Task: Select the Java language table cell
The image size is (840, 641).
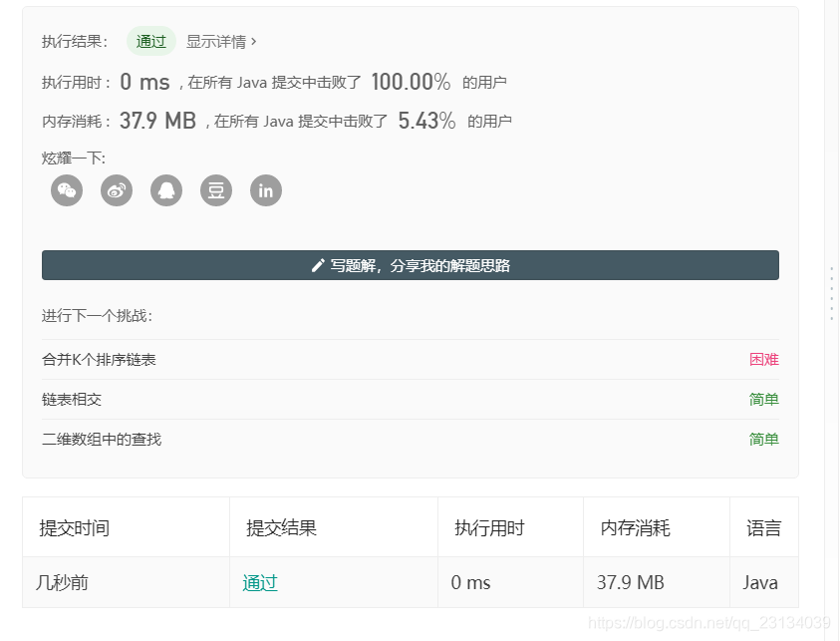Action: click(764, 582)
